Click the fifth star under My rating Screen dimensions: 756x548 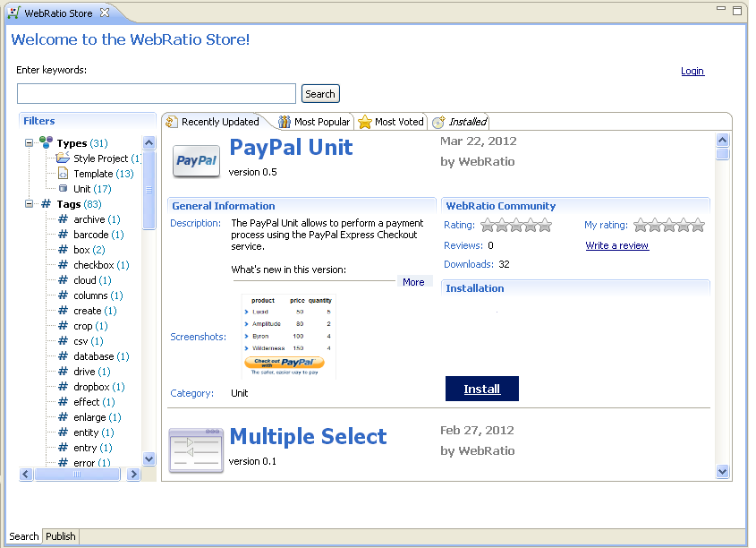698,226
